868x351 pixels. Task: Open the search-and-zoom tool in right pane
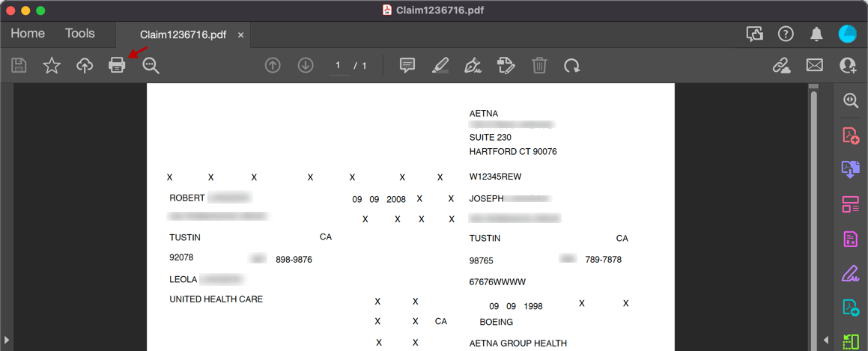click(850, 100)
